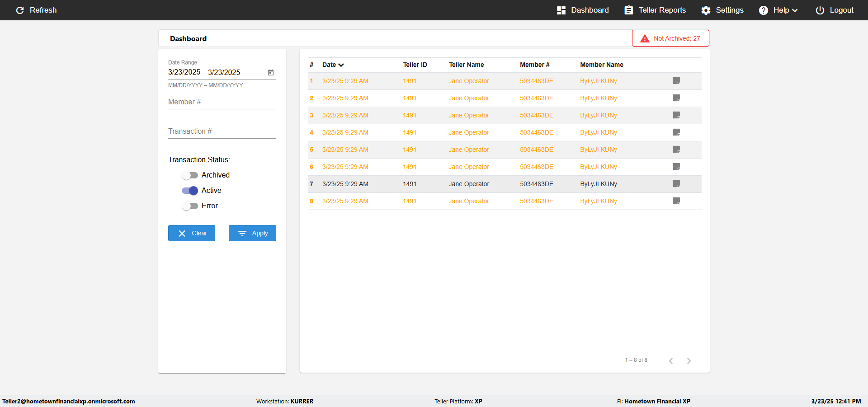Click the Apply filter button
868x407 pixels.
(x=252, y=233)
